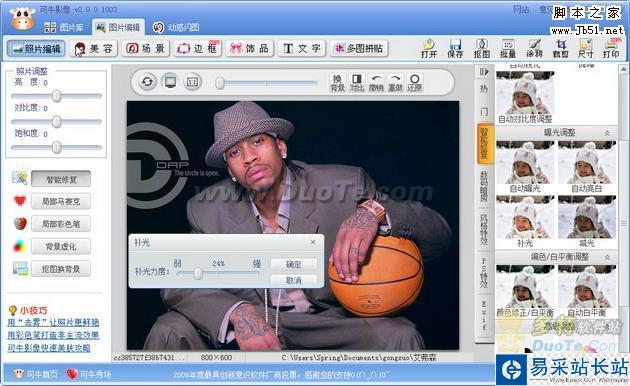630x386 pixels.
Task: Select the highlighted orange vertical side tab
Action: [485, 143]
